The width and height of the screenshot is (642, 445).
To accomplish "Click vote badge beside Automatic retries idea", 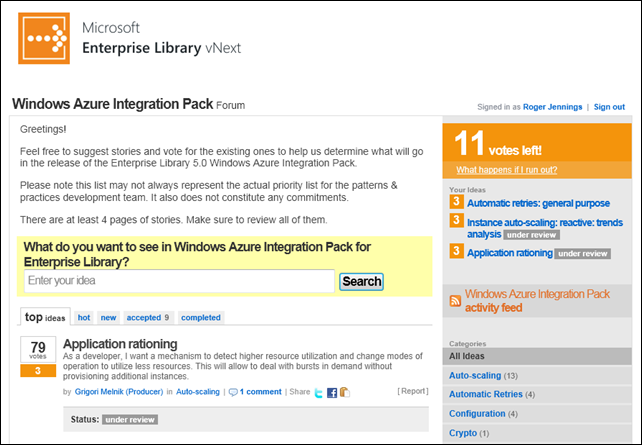I will [455, 203].
